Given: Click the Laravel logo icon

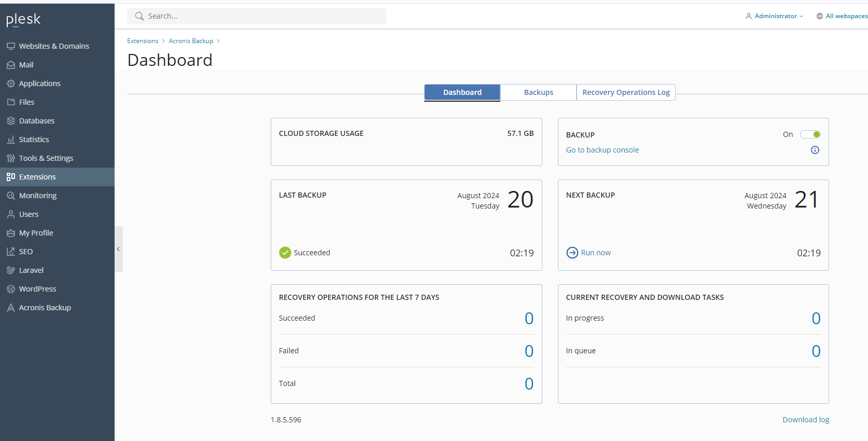Looking at the screenshot, I should point(11,270).
